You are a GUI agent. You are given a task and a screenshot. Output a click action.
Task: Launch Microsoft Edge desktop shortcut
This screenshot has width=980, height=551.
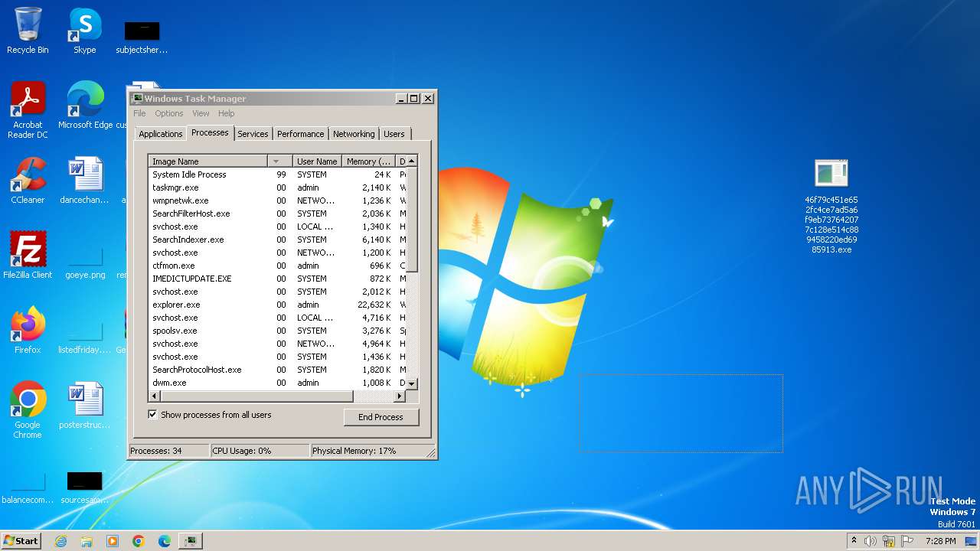point(85,106)
